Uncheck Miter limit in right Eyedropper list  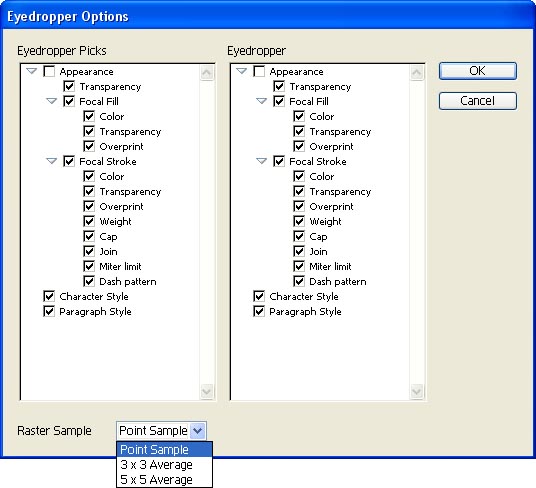pyautogui.click(x=299, y=266)
